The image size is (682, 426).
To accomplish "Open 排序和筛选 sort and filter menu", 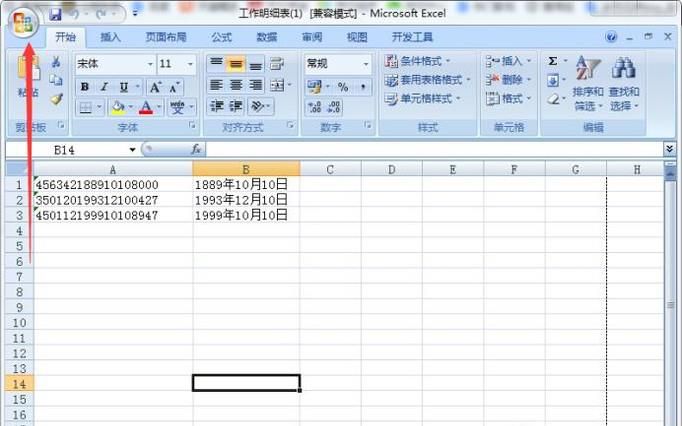I will pyautogui.click(x=588, y=84).
